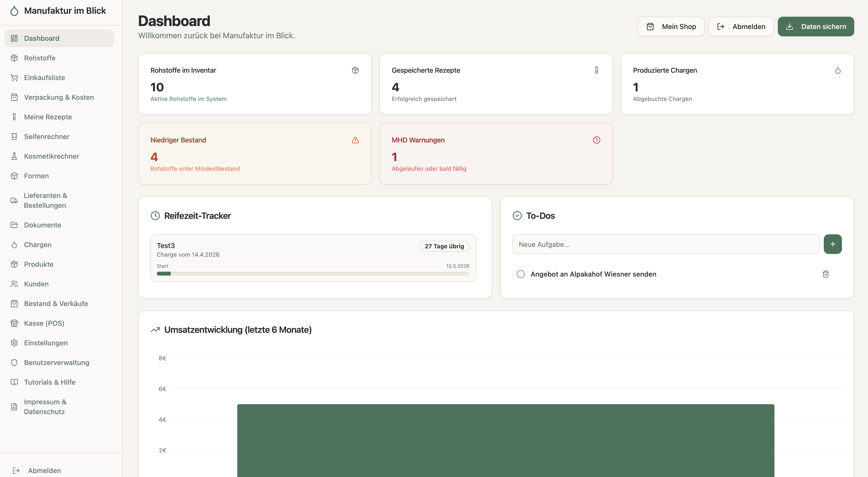The width and height of the screenshot is (868, 477).
Task: Mark Angebot an Alpakahof Wiesner senden as done
Action: [521, 274]
